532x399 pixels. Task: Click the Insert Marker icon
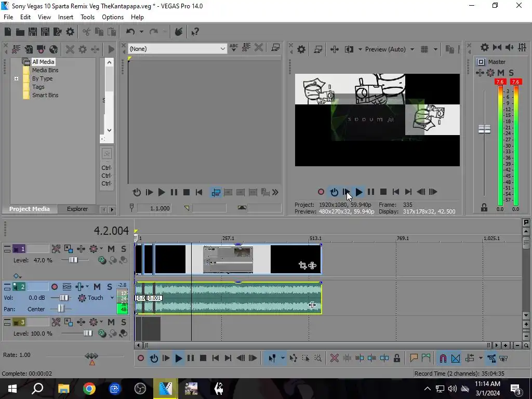tap(414, 358)
